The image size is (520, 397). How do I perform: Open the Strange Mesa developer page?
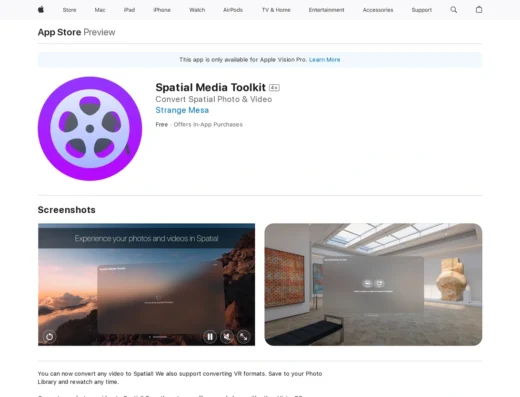182,110
